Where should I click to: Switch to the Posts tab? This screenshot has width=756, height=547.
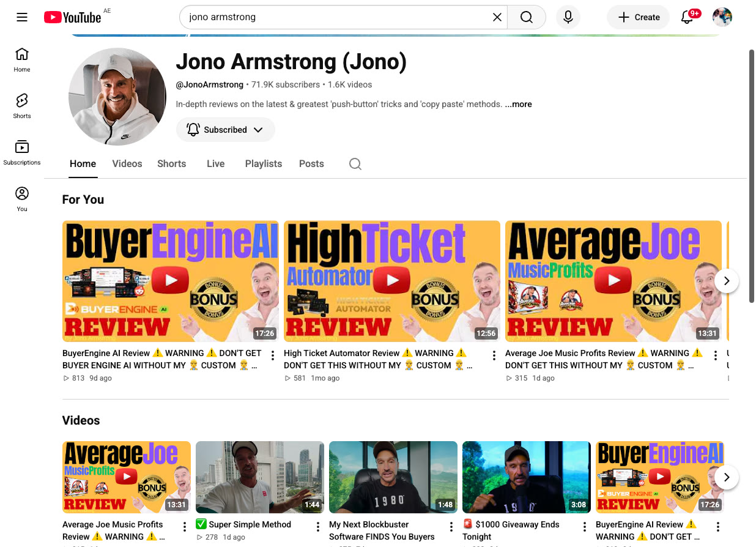click(311, 163)
